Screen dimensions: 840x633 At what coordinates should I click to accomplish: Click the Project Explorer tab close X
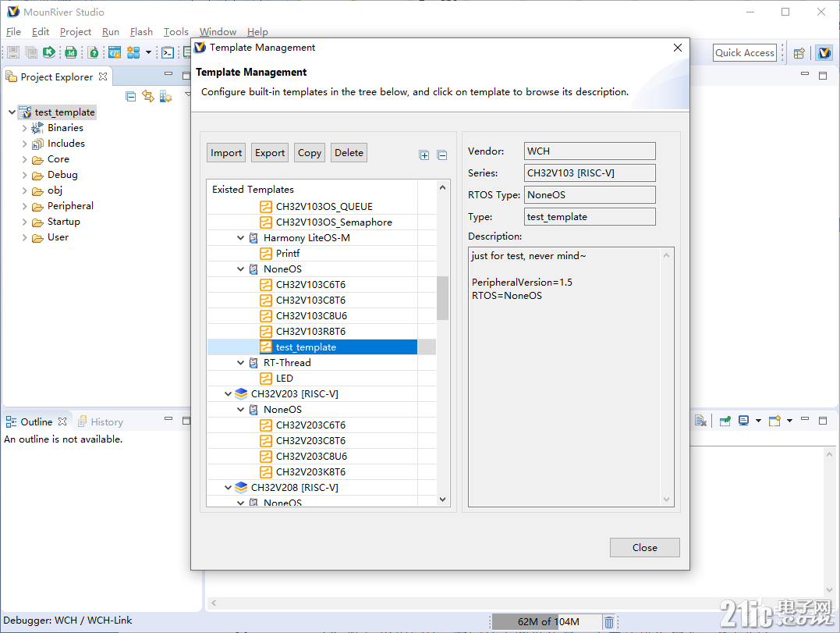pyautogui.click(x=103, y=76)
